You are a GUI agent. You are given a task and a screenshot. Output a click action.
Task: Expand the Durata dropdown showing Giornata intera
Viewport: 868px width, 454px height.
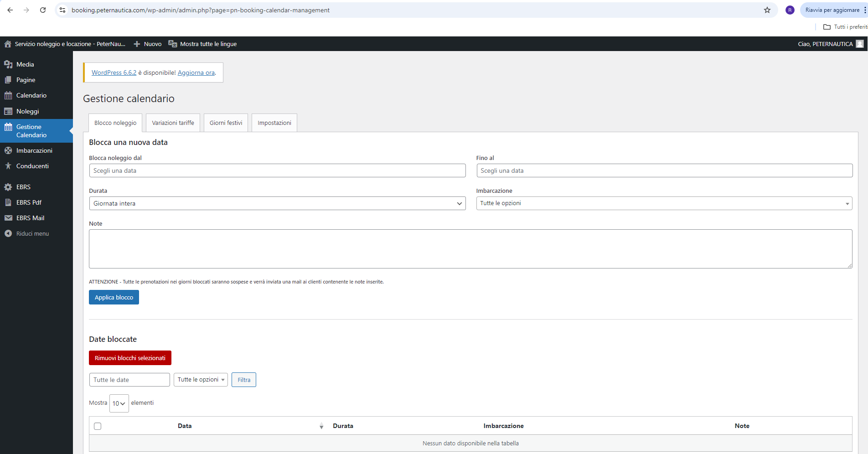(277, 203)
